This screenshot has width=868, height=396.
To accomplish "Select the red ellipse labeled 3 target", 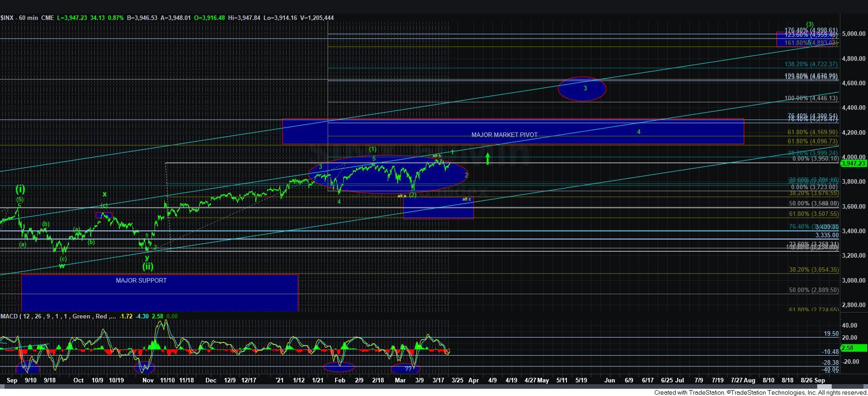I will [582, 89].
